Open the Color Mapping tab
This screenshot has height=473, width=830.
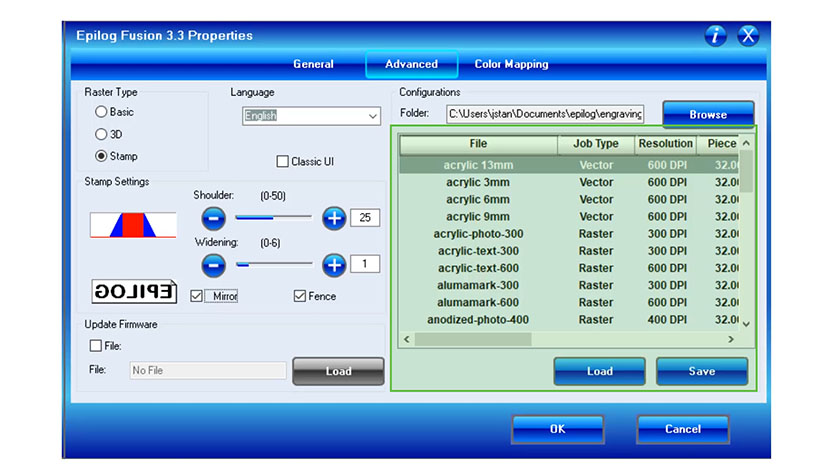pos(511,64)
